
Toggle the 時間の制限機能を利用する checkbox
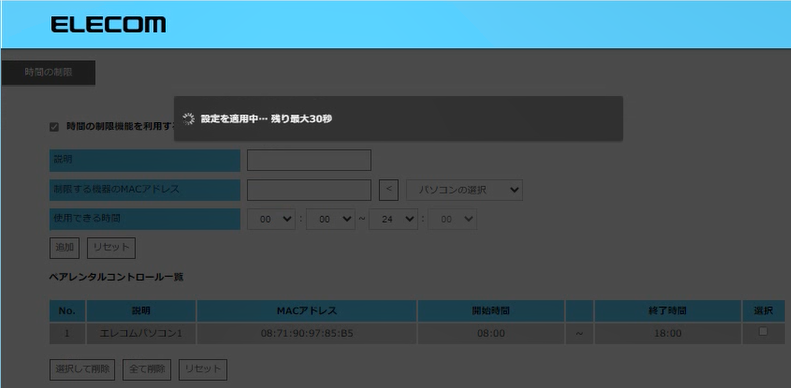coord(54,127)
